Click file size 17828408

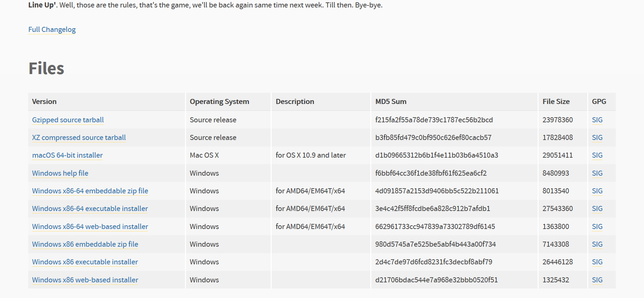point(558,138)
